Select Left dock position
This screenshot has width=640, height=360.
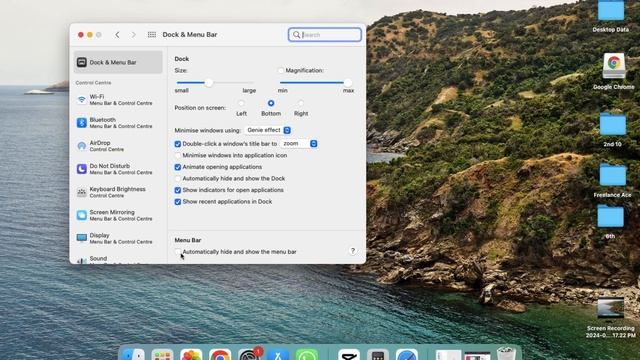241,103
